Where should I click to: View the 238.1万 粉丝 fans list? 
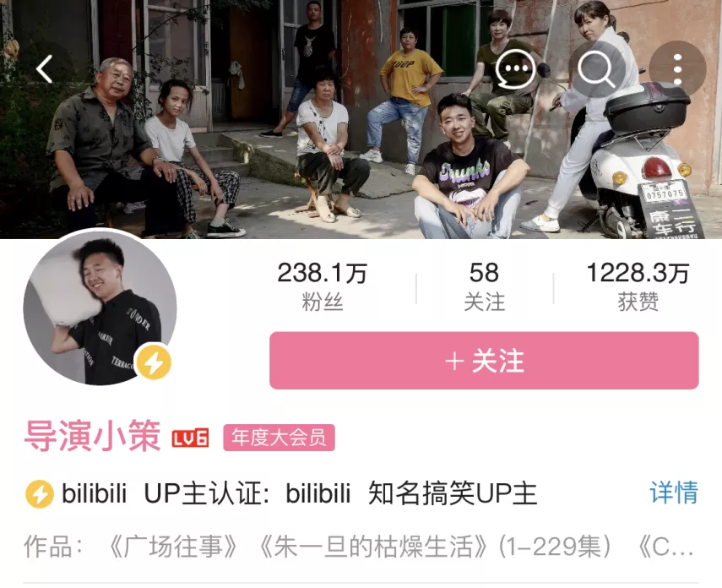click(x=323, y=286)
